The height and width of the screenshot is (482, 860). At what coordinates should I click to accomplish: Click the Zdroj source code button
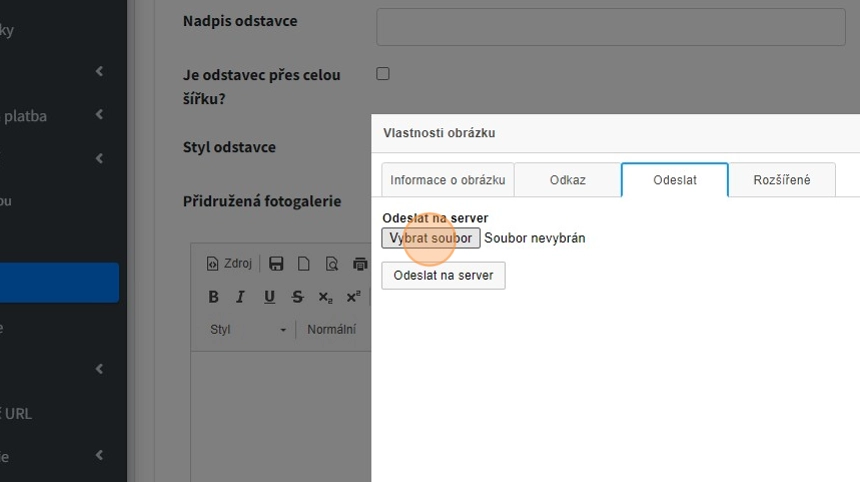(229, 264)
